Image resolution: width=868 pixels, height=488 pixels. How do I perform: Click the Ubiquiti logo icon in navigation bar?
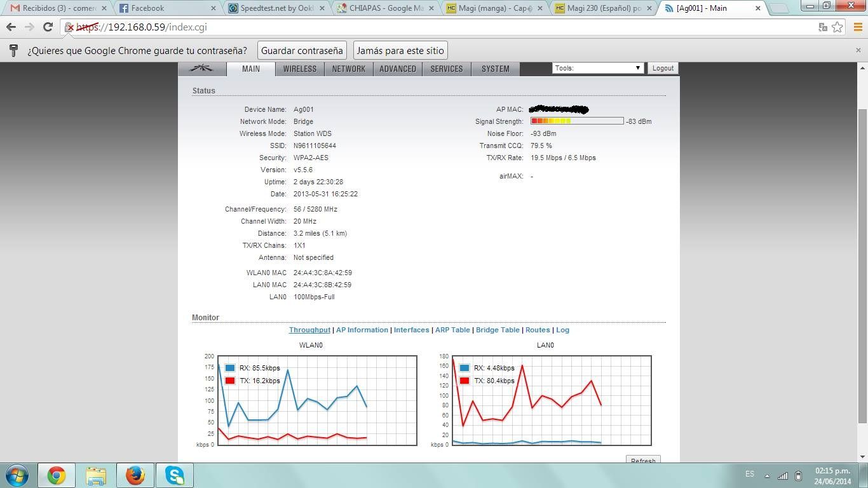[x=202, y=69]
